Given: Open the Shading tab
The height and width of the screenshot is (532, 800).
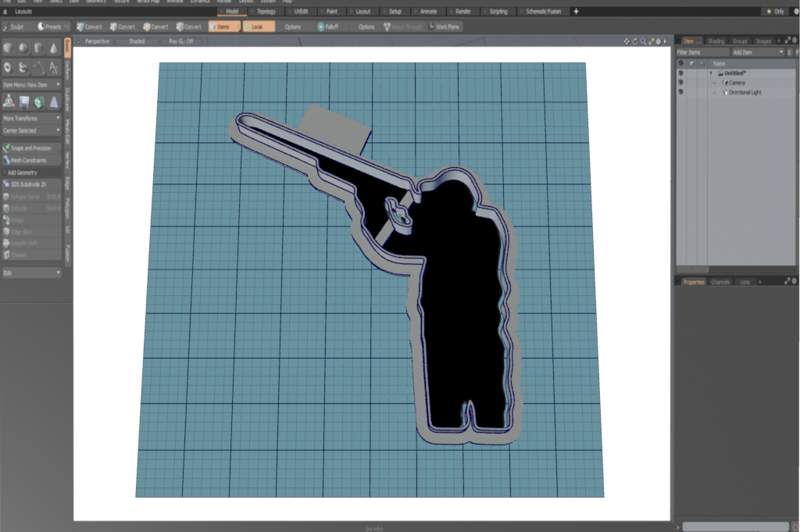Looking at the screenshot, I should click(x=716, y=41).
